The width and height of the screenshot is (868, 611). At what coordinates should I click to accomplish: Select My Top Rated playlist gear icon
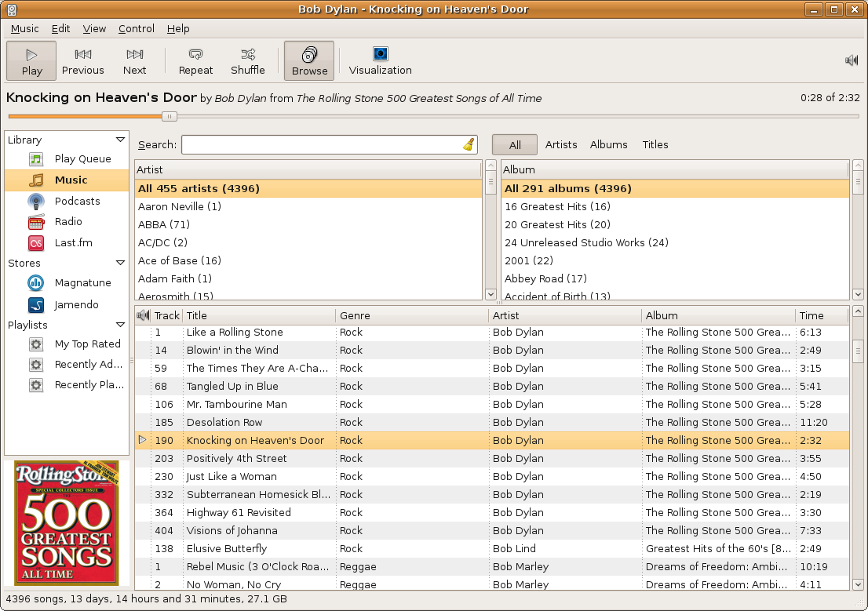[x=36, y=344]
